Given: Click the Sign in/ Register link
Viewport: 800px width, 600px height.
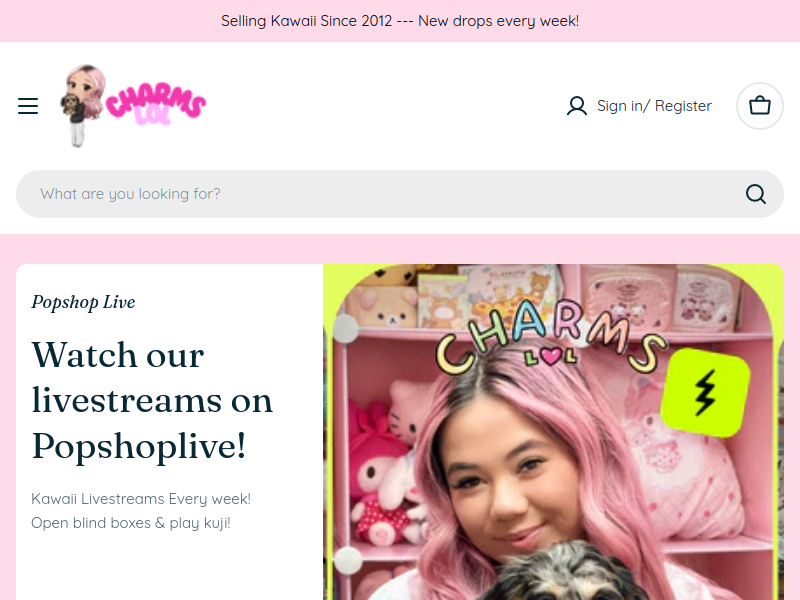Looking at the screenshot, I should 654,106.
